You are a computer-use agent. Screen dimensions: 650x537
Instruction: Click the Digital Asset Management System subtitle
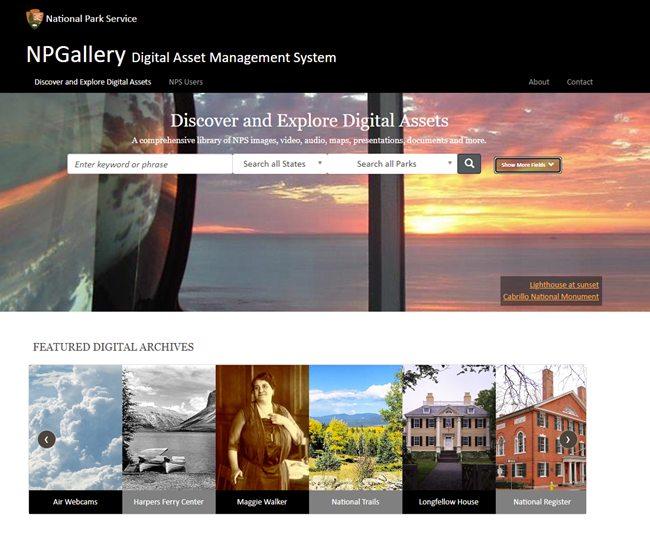(234, 58)
